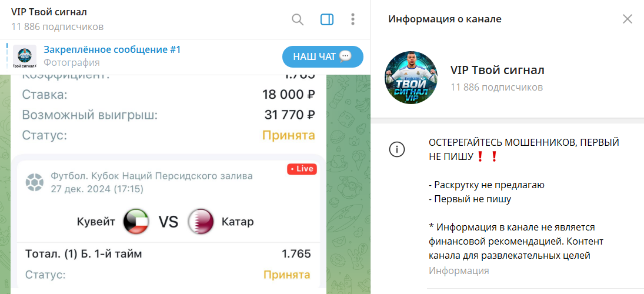The height and width of the screenshot is (294, 644).
Task: Open search in the channel
Action: click(x=298, y=19)
